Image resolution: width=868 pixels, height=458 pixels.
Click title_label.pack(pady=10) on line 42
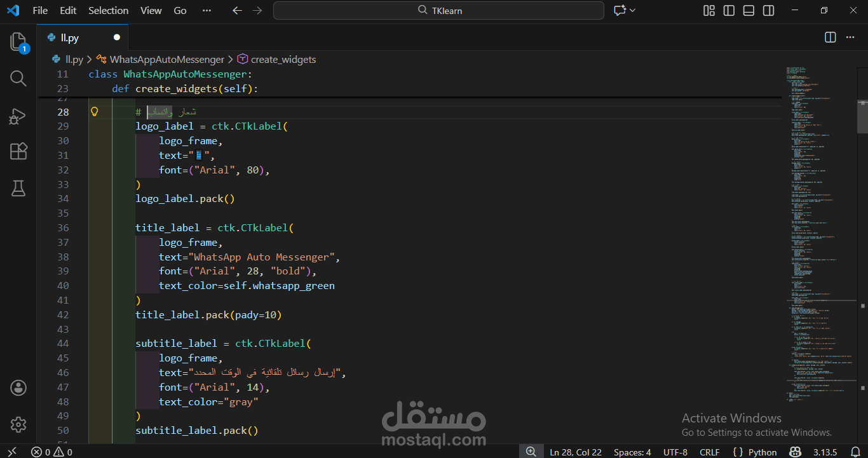click(208, 314)
